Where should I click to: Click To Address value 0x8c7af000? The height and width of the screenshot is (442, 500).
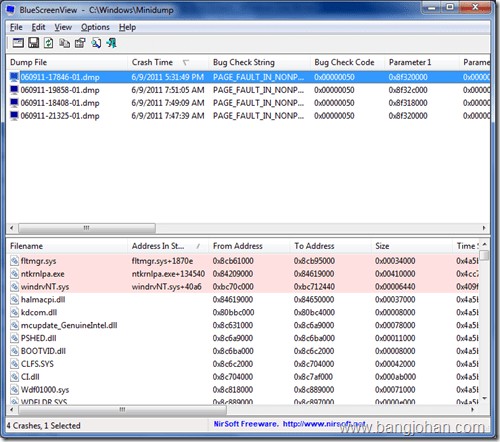pyautogui.click(x=313, y=377)
